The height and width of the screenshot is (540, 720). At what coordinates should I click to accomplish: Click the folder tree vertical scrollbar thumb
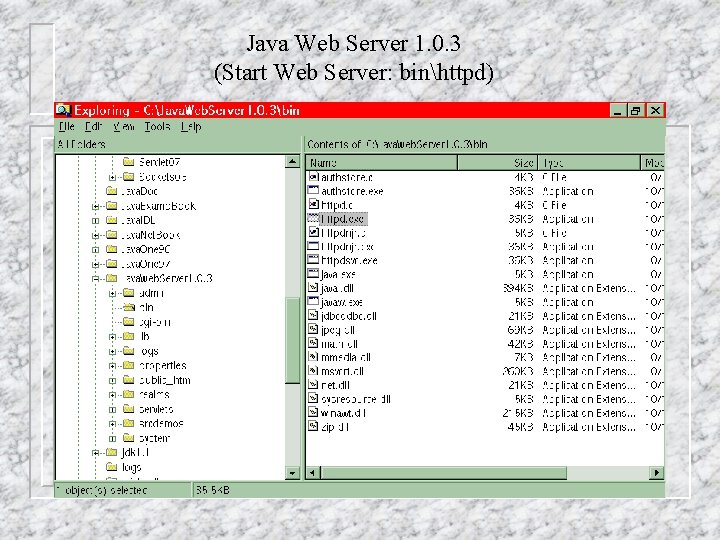tap(292, 340)
